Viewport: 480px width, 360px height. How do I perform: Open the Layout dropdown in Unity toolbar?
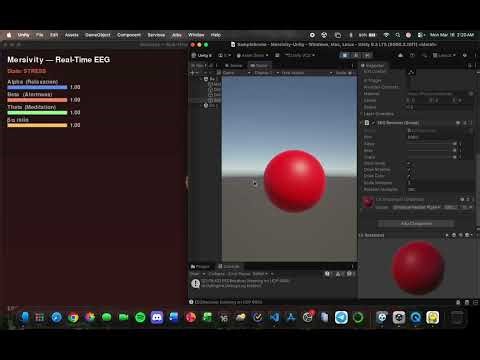click(x=444, y=55)
